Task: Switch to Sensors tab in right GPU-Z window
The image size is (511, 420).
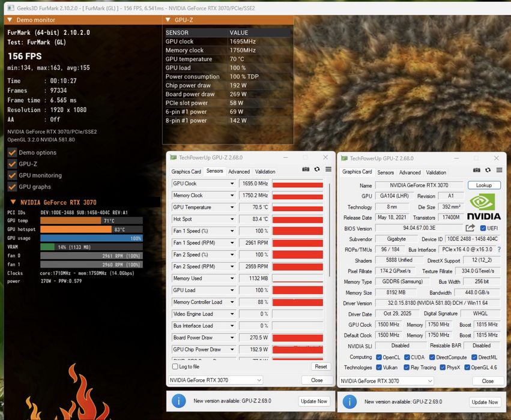Action: (386, 173)
